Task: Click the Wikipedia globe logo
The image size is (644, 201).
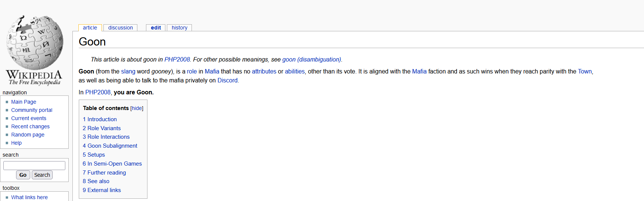Action: [x=34, y=50]
